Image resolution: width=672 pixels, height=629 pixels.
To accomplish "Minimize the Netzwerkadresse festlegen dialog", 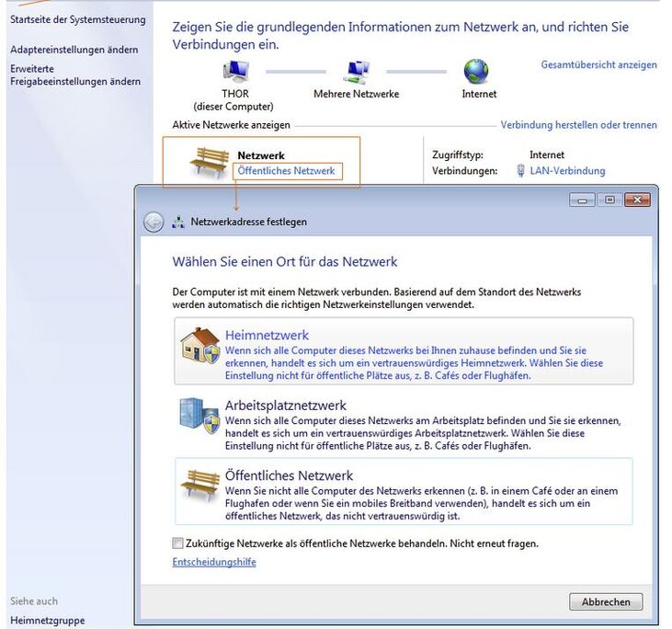I will tap(582, 200).
